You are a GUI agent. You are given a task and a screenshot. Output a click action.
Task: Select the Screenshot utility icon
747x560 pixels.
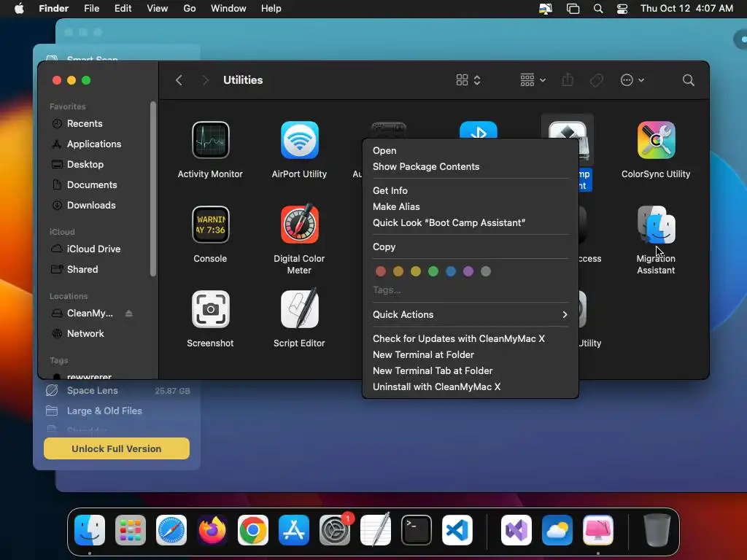210,309
